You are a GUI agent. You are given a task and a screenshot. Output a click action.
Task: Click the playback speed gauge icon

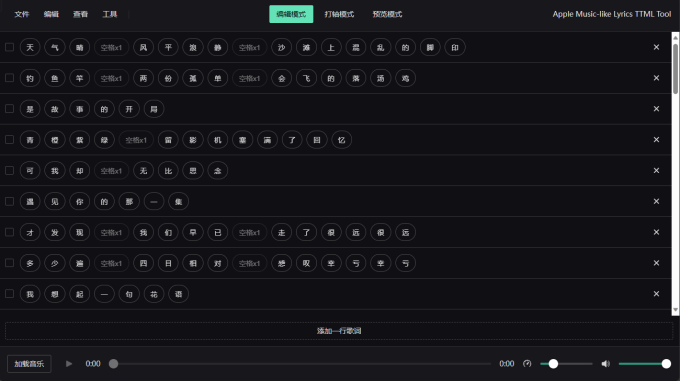pos(527,364)
